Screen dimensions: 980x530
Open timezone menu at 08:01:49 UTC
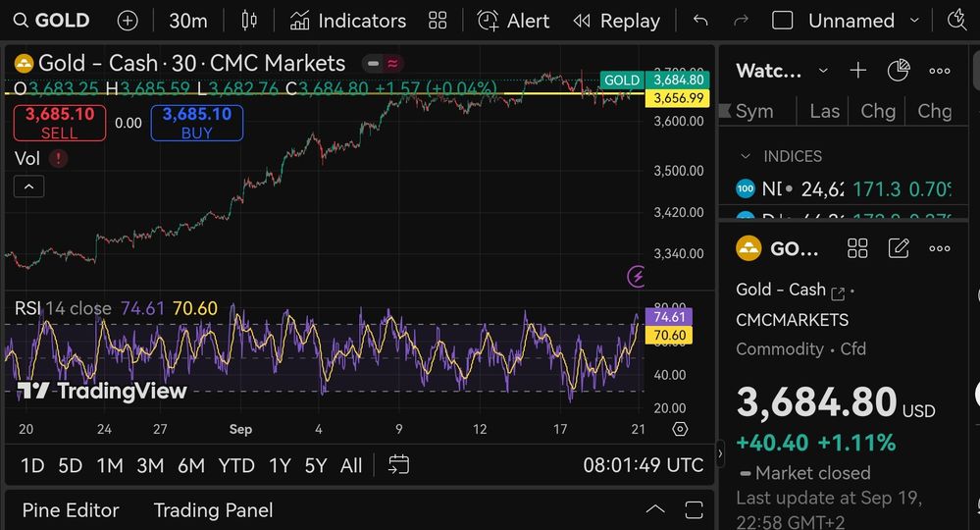pyautogui.click(x=643, y=465)
